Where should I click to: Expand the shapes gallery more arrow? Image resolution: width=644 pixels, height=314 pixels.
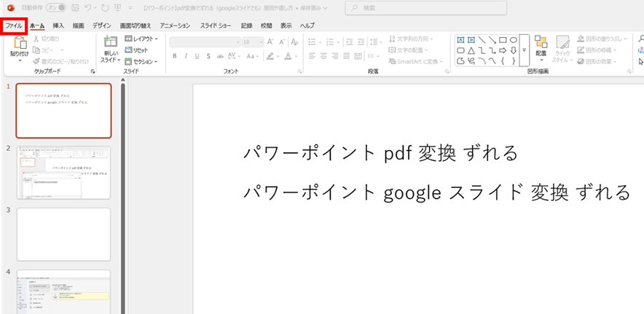[525, 50]
